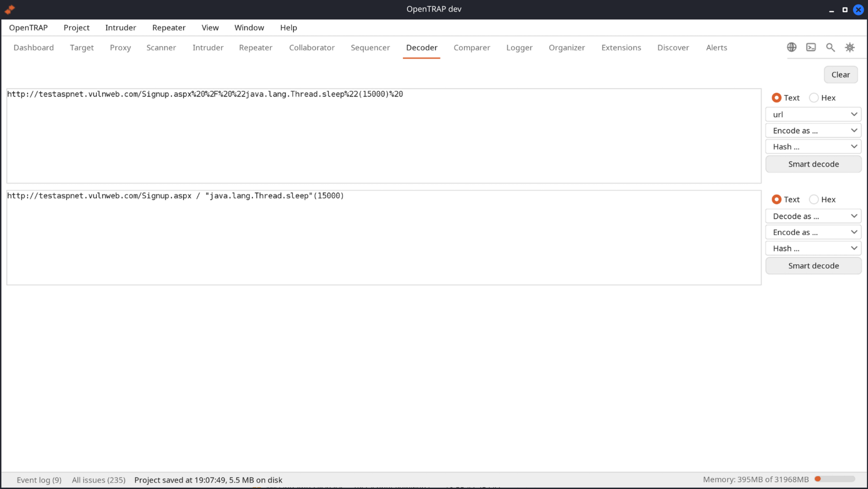
Task: Click the OpenTRAP logo in title bar
Action: [x=9, y=9]
